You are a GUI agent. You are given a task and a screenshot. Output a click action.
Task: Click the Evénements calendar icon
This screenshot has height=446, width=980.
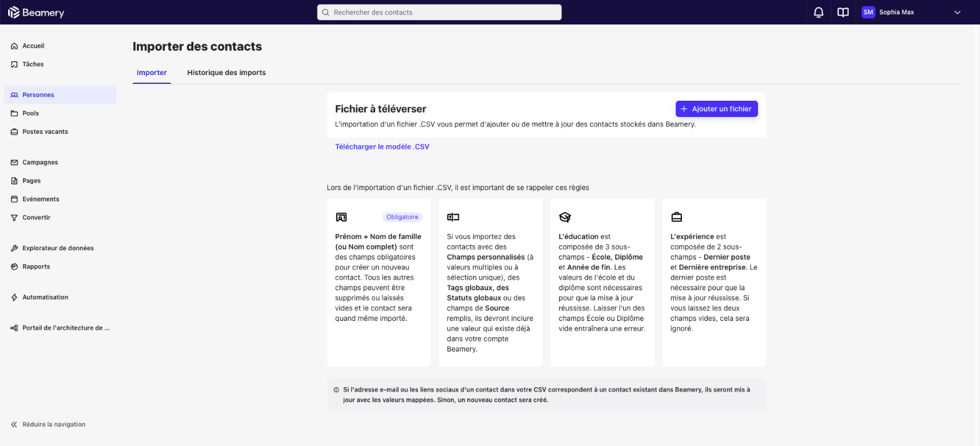(x=14, y=199)
